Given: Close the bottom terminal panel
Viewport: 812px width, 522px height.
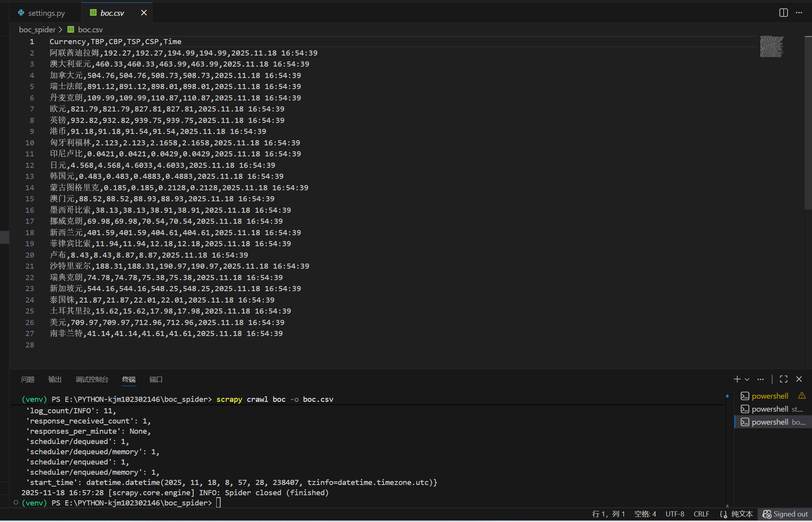Looking at the screenshot, I should coord(799,379).
